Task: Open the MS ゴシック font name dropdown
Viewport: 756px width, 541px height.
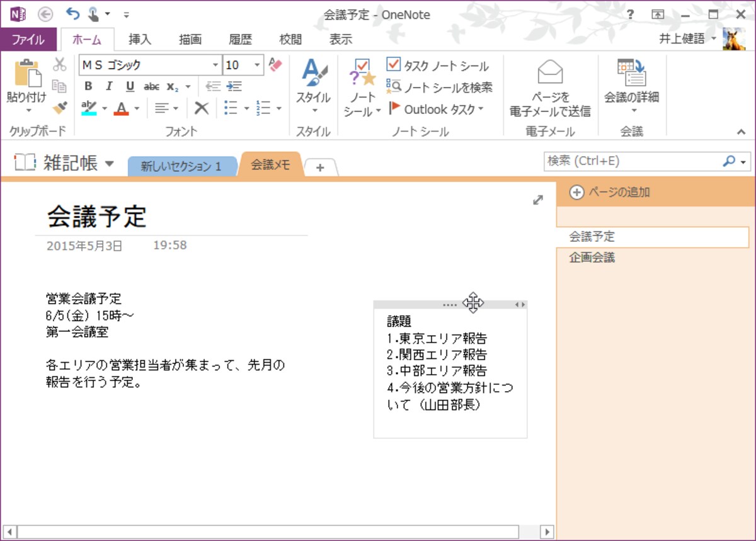Action: point(216,65)
